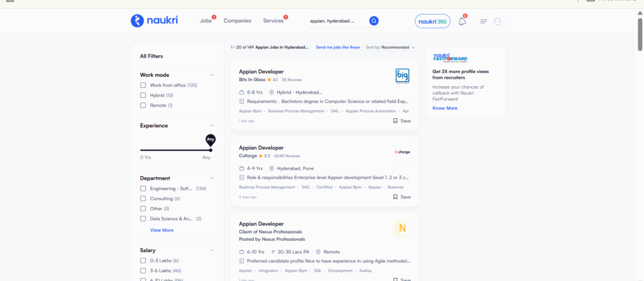Click the page vertical scrollbar
Viewport: 644px width, 281px height.
click(640, 35)
